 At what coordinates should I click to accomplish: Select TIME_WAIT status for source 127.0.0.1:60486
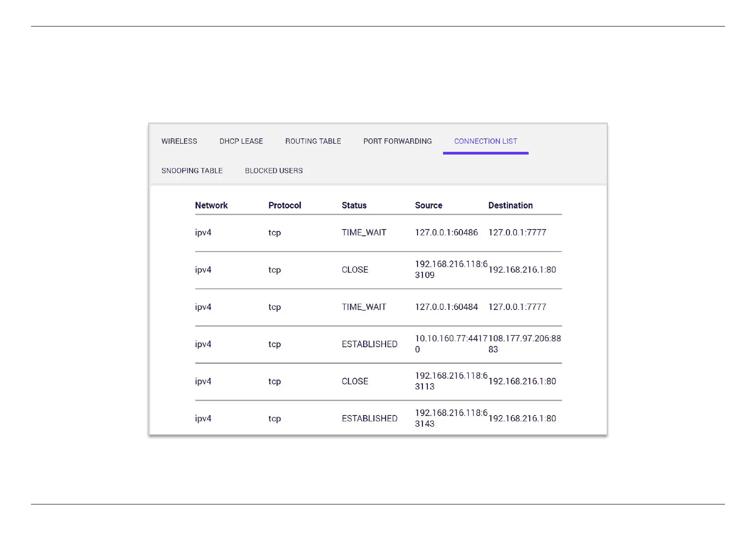(364, 232)
